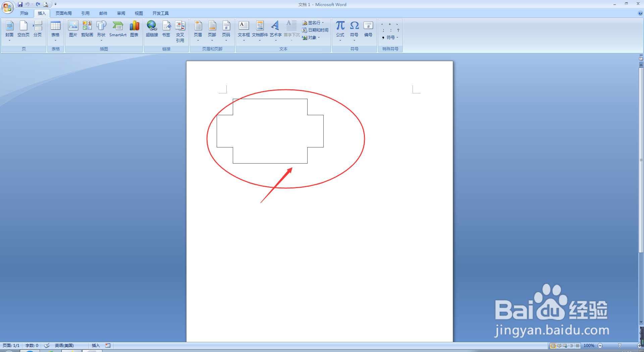This screenshot has width=644, height=352.
Task: Insert a 空白页 blank page
Action: click(23, 29)
